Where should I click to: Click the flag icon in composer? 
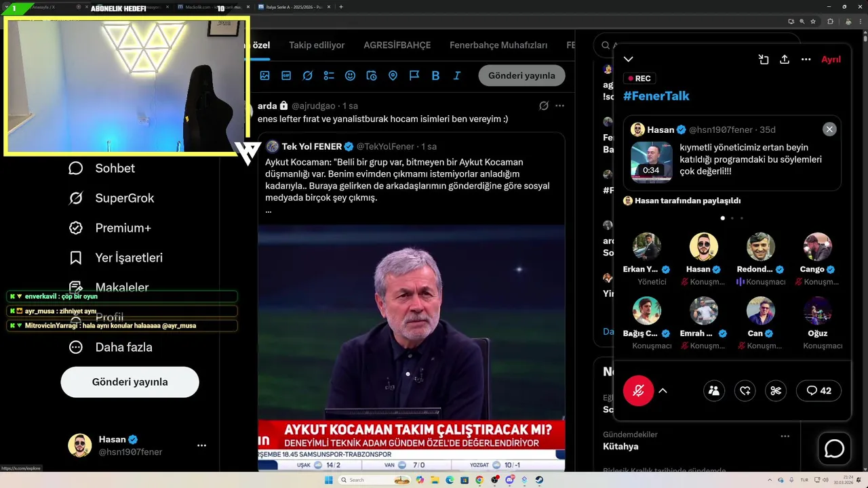coord(414,76)
